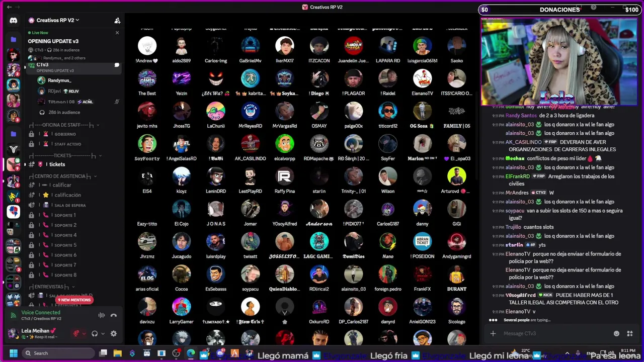Open Discord home direct messages
Screen dimensions: 644x362
(x=14, y=21)
